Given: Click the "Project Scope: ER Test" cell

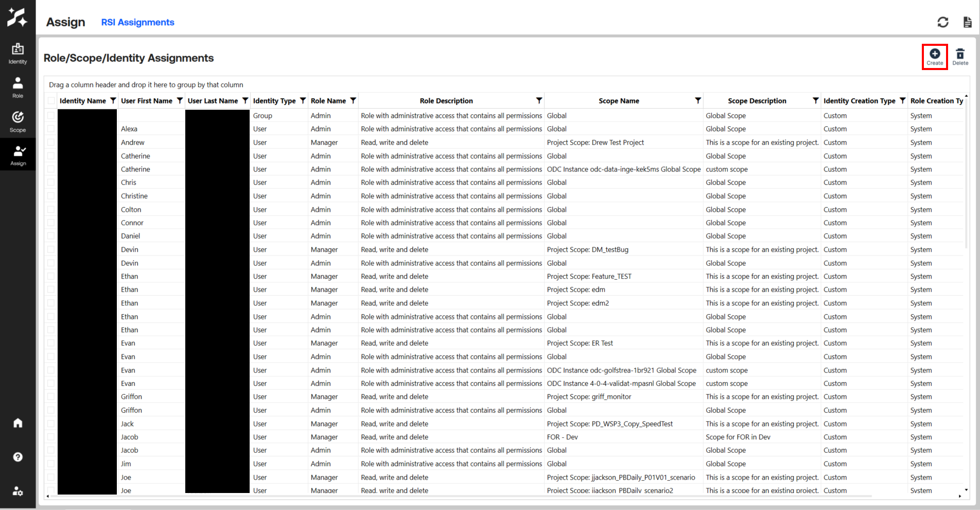Looking at the screenshot, I should point(623,343).
